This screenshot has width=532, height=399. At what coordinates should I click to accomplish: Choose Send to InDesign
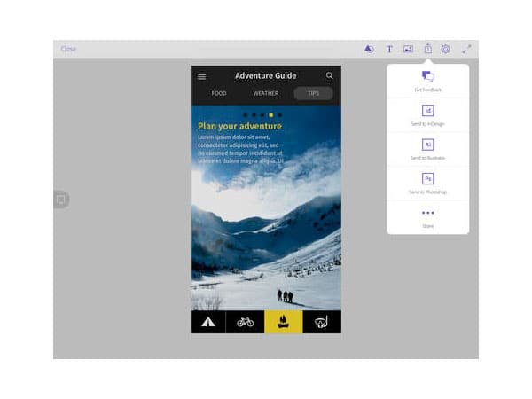(x=427, y=116)
